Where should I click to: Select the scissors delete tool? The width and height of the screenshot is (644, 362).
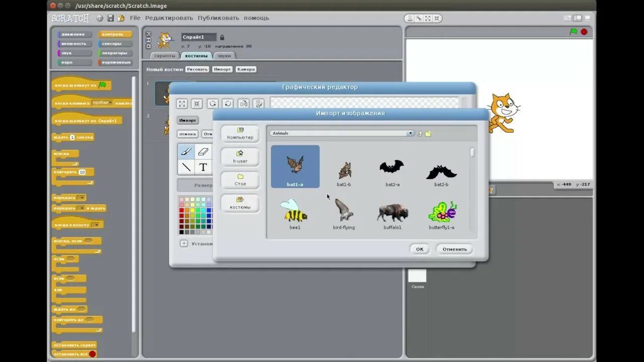[x=419, y=18]
